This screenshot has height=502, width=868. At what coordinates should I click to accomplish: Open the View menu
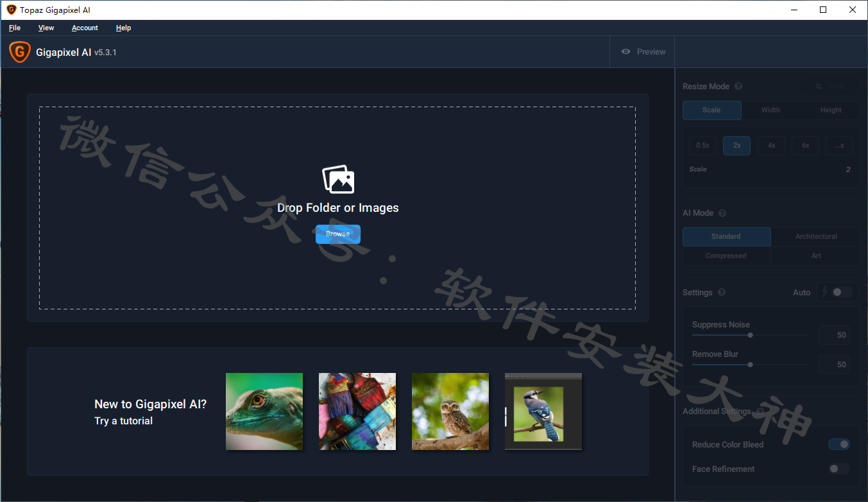(46, 28)
